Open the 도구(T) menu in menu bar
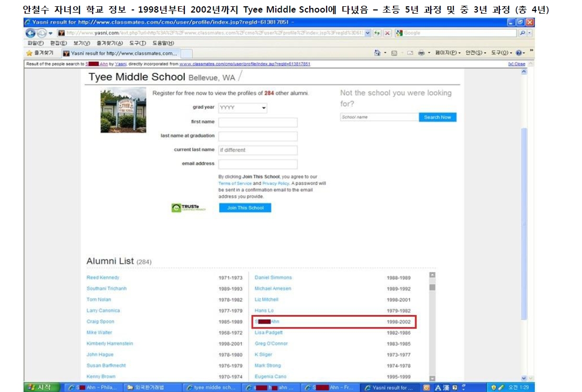Screen dimensions: 582x392 (x=137, y=43)
